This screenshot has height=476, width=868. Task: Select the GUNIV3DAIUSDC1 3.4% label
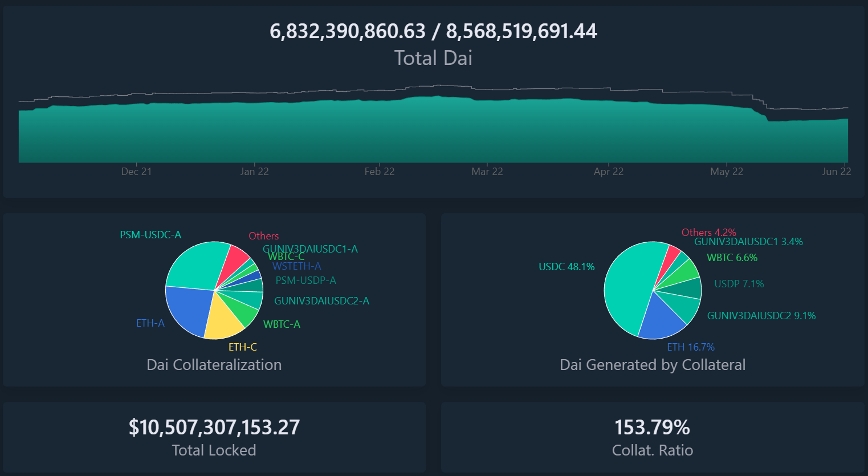tap(748, 242)
